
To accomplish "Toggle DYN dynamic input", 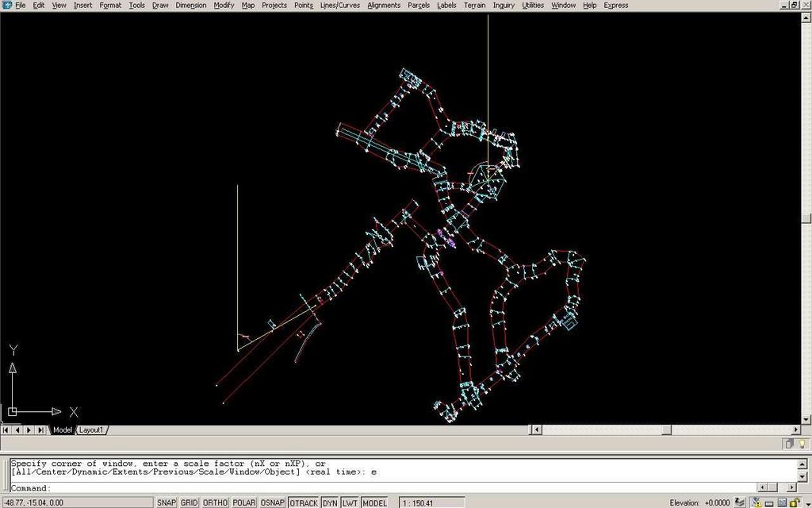I will (x=330, y=502).
